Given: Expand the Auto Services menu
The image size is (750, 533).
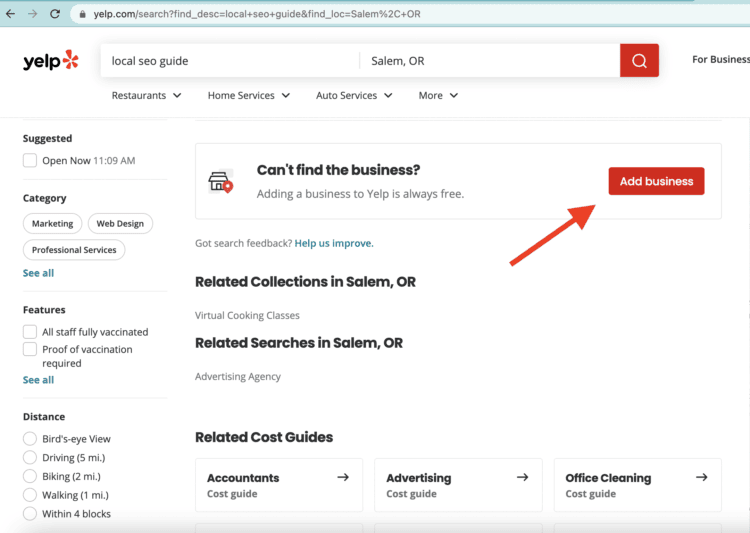Looking at the screenshot, I should (x=354, y=96).
